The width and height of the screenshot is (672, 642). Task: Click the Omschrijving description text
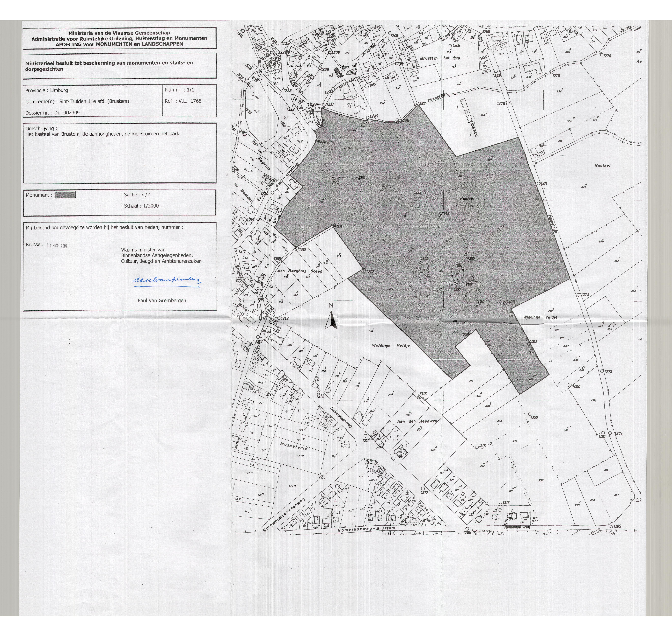103,134
